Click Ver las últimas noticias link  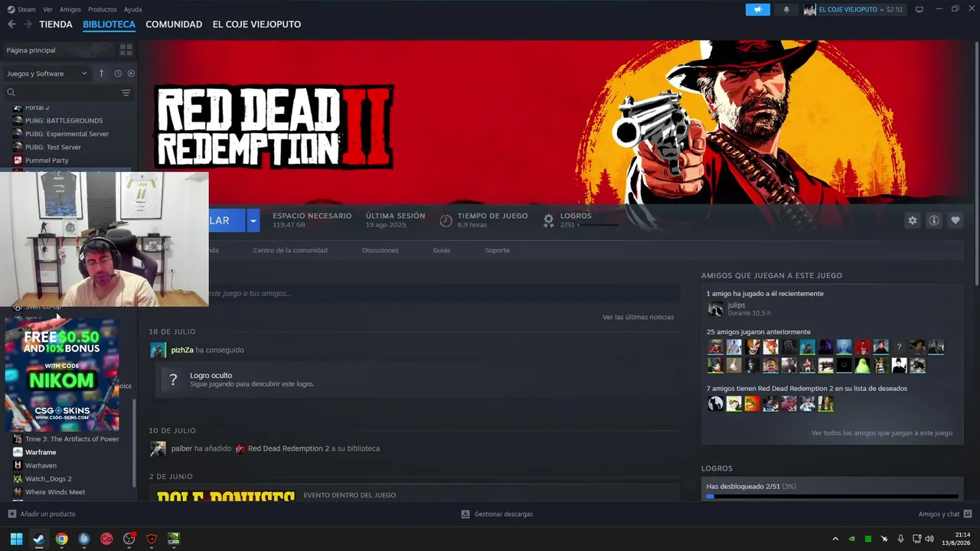pos(639,317)
